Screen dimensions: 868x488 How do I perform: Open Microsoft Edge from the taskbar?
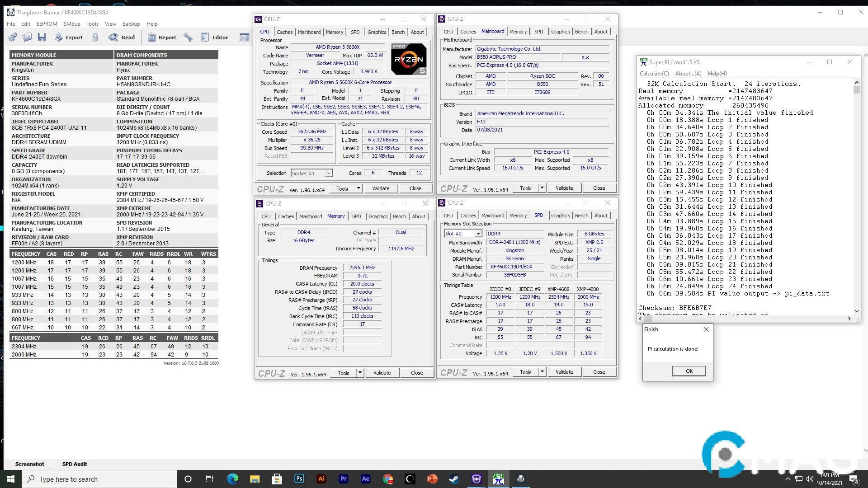tap(232, 479)
